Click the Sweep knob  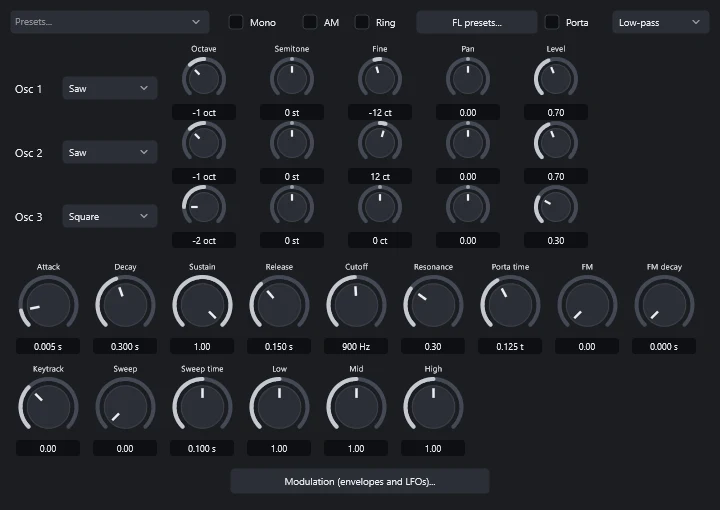pyautogui.click(x=125, y=407)
